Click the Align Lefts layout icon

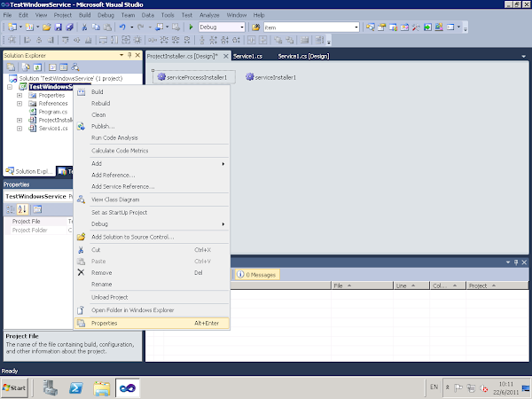pos(27,40)
